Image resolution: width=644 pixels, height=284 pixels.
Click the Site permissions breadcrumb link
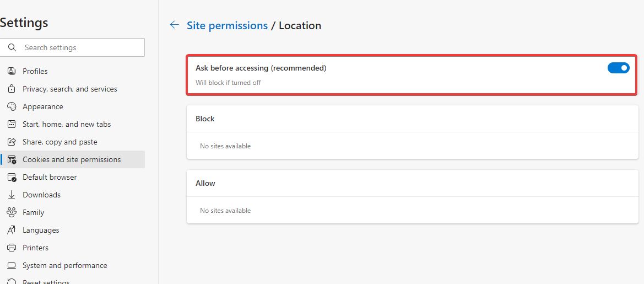point(227,25)
